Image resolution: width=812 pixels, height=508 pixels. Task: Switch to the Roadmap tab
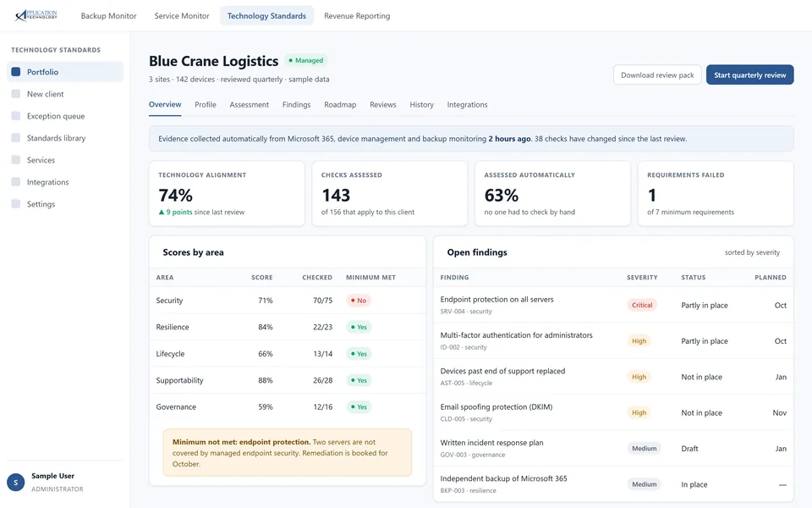pos(340,105)
